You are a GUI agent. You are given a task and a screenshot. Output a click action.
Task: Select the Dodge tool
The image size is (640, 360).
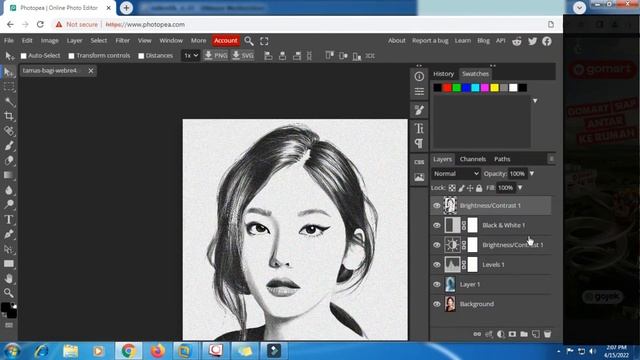[x=9, y=204]
